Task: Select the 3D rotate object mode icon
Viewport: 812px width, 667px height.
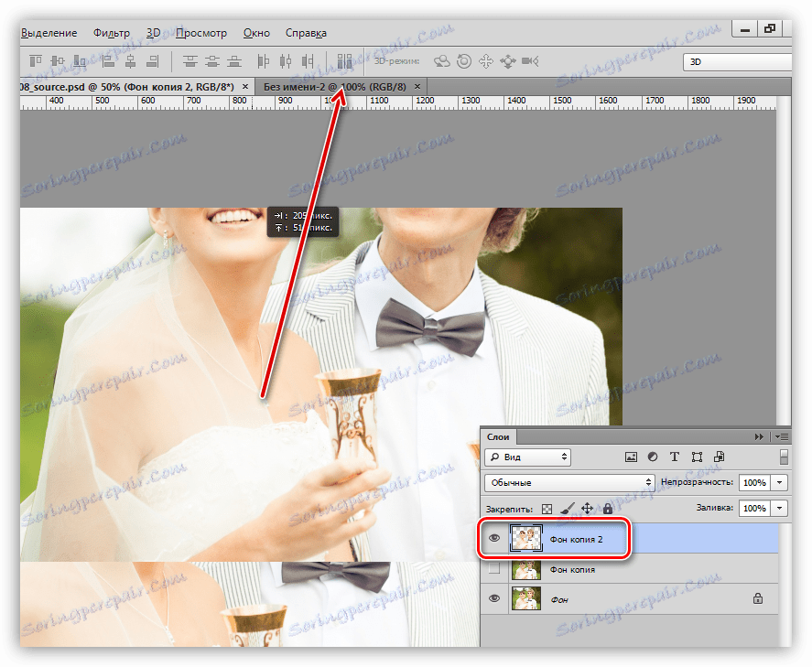Action: pos(441,61)
